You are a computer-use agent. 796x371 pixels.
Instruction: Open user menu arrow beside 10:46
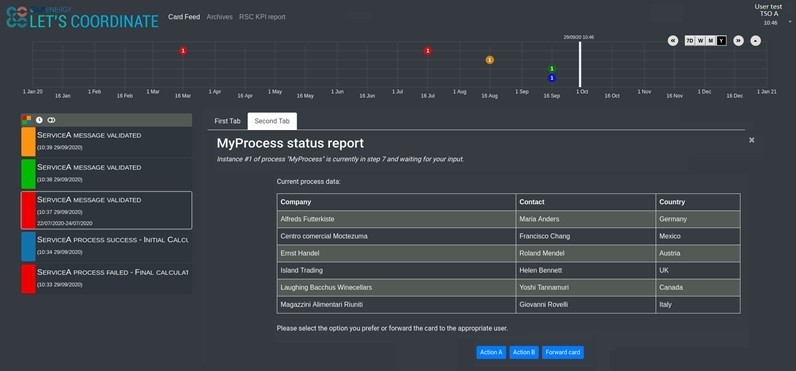click(790, 22)
